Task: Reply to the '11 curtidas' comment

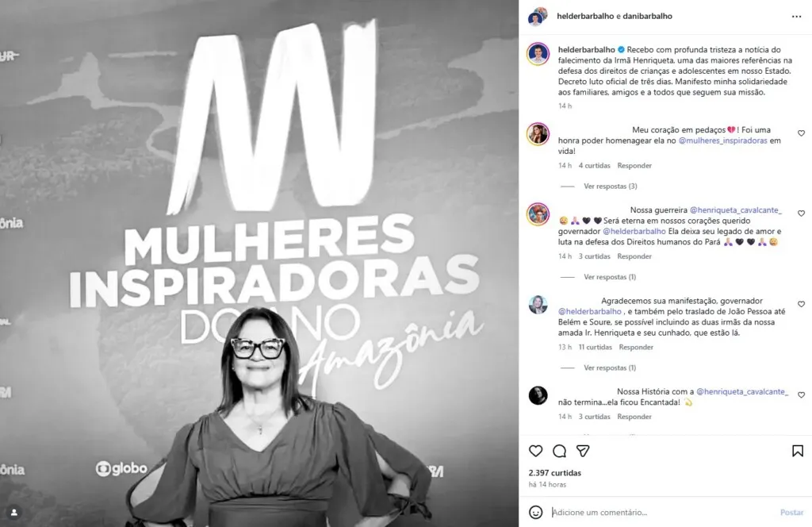Action: tap(636, 347)
